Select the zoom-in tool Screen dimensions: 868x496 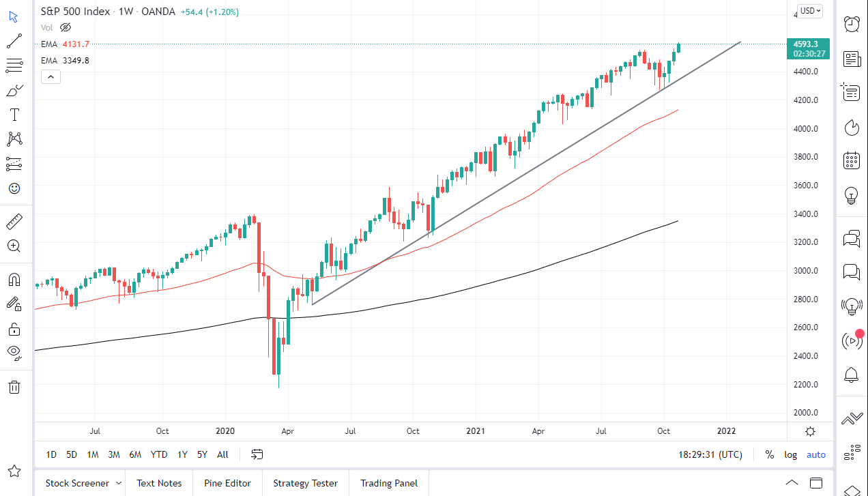coord(14,246)
